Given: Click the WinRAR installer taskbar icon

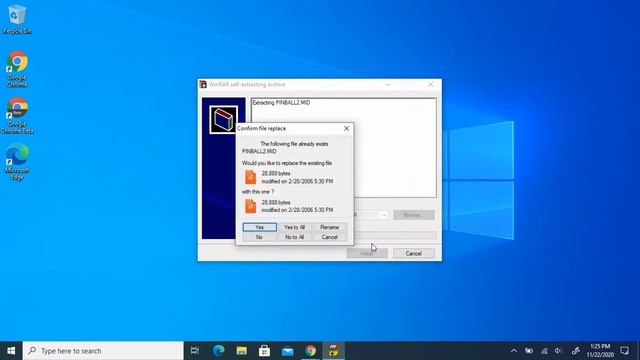Looking at the screenshot, I should point(333,351).
